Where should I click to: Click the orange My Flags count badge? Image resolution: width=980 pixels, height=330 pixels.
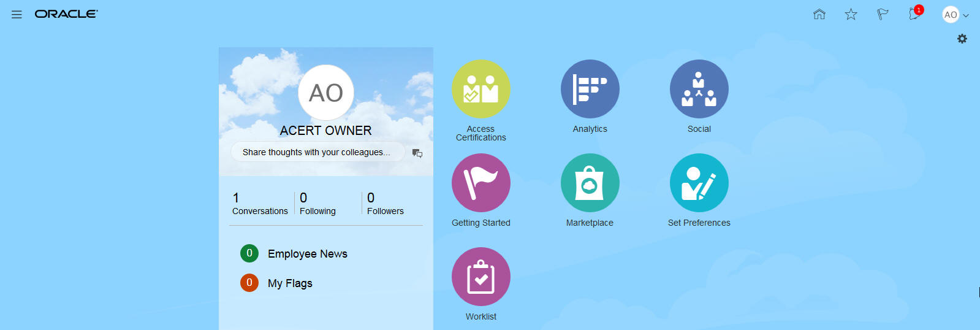(249, 282)
